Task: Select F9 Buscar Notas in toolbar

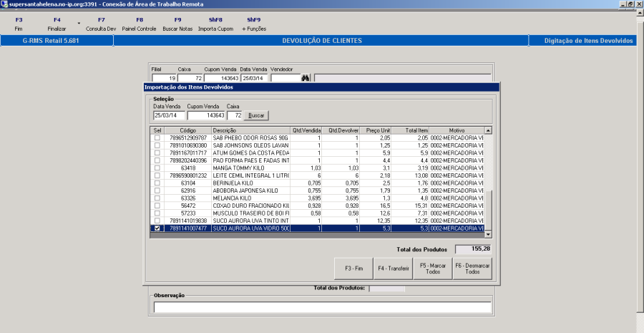Action: click(177, 24)
